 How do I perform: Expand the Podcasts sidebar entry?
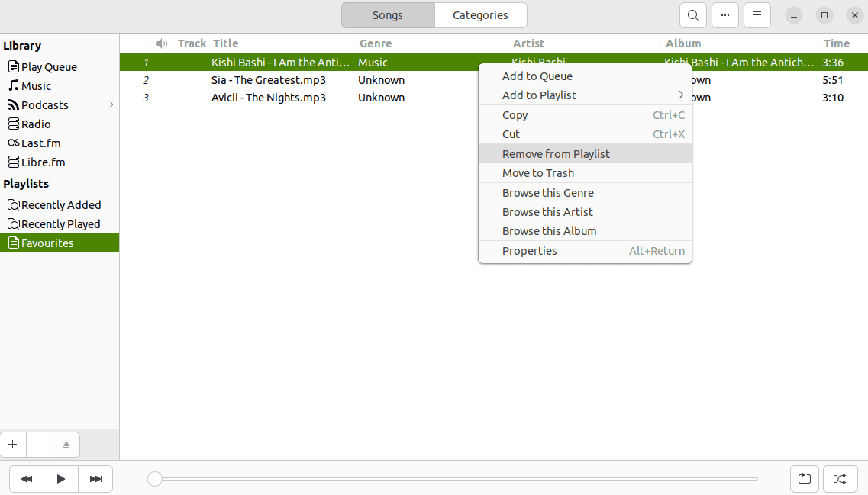pyautogui.click(x=111, y=104)
